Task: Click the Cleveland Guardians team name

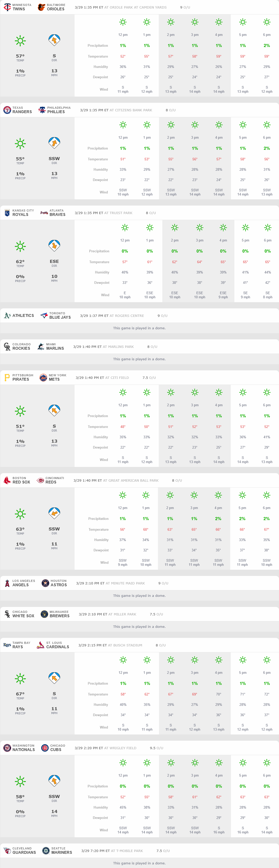Action: point(24,853)
